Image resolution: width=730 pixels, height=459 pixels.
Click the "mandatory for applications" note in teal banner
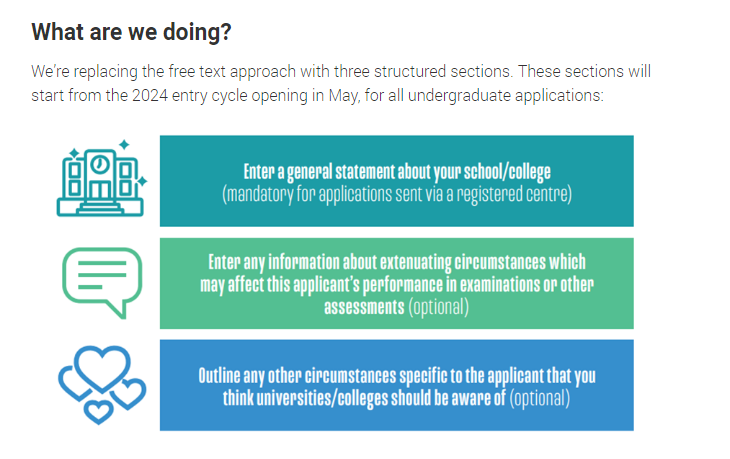396,193
